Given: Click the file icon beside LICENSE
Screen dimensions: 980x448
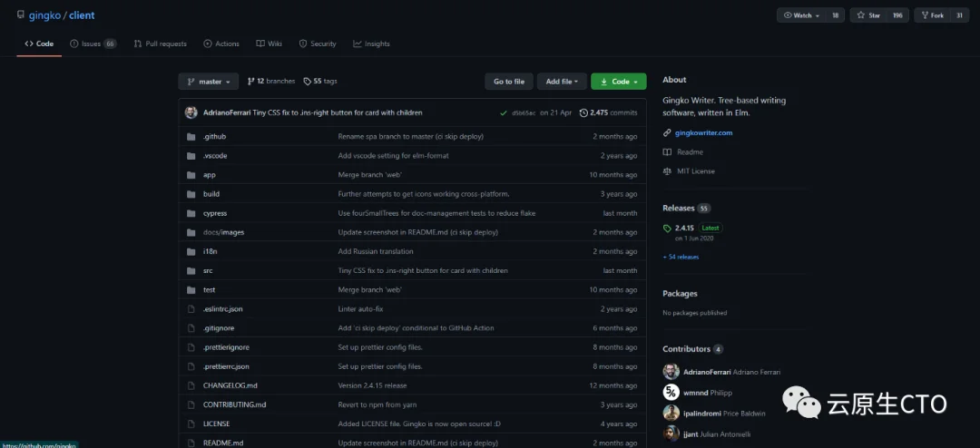Looking at the screenshot, I should 191,424.
